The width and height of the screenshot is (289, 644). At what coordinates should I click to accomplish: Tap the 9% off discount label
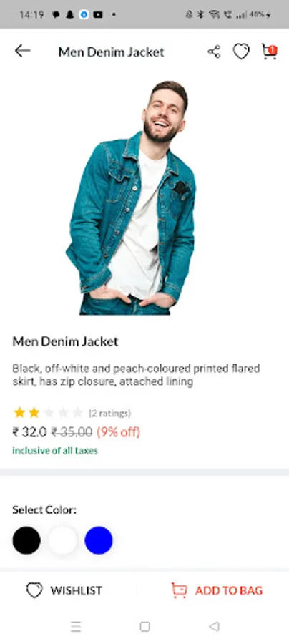coord(119,432)
